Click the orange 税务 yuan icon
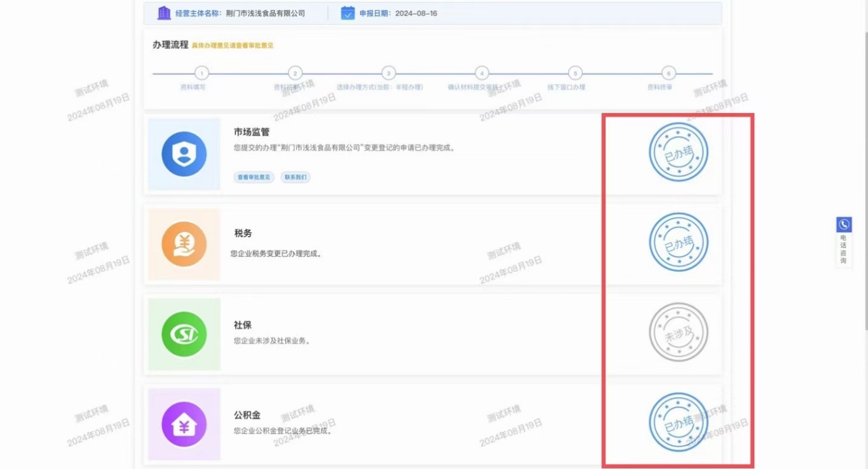This screenshot has width=868, height=469. point(184,244)
